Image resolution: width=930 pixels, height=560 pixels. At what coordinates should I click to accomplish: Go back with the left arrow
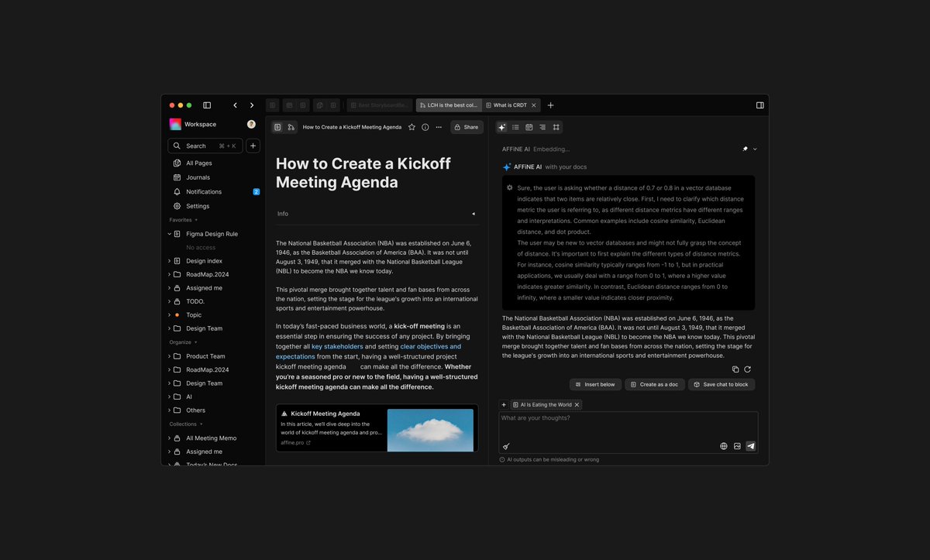point(236,105)
